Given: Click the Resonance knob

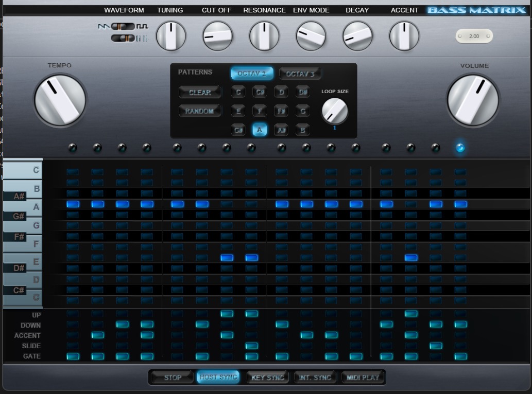Looking at the screenshot, I should point(264,36).
